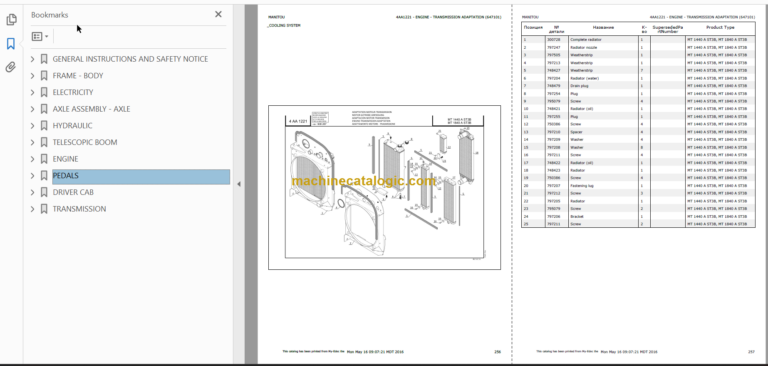The height and width of the screenshot is (366, 768).
Task: Expand the DRIVER CAB bookmark
Action: tap(33, 193)
